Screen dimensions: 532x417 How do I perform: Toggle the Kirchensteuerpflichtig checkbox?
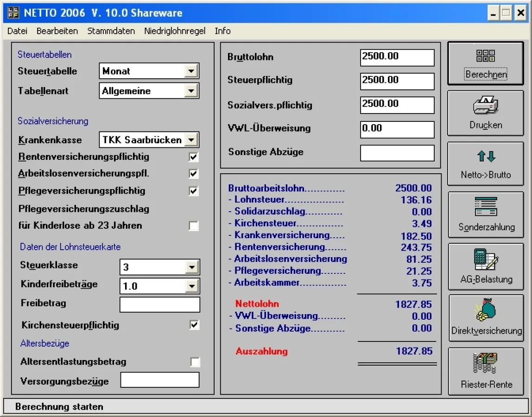tap(195, 325)
